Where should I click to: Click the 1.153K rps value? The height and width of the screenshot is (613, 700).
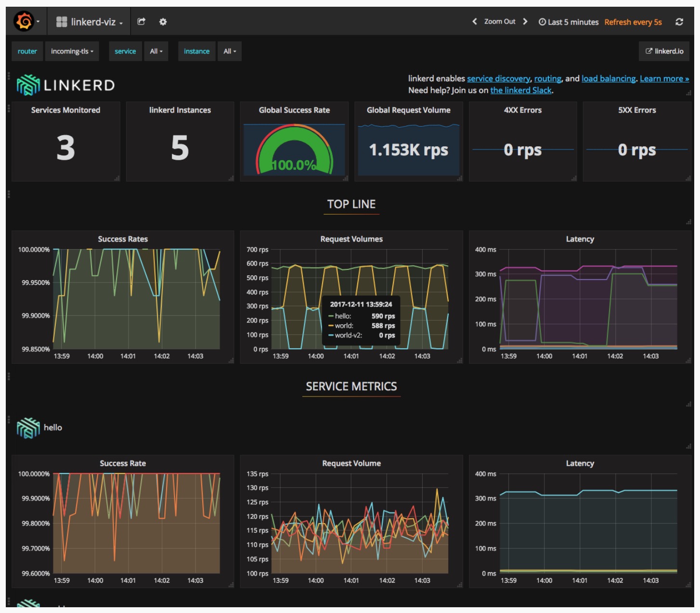[409, 150]
